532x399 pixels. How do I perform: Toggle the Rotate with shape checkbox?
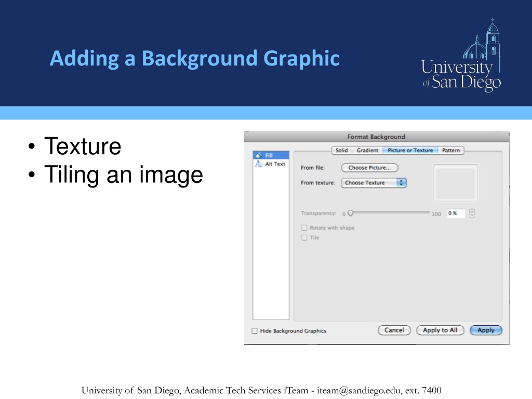tap(304, 228)
